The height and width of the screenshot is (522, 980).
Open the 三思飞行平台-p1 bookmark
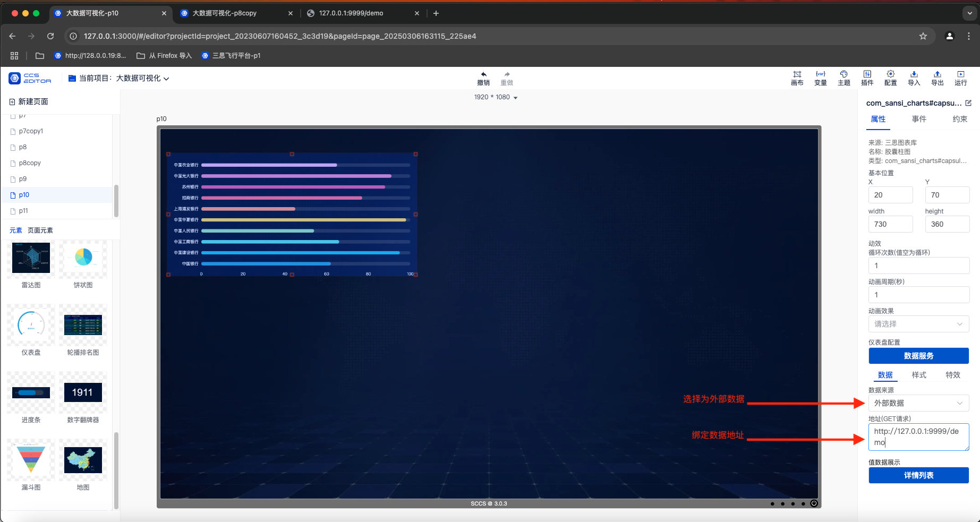click(231, 55)
